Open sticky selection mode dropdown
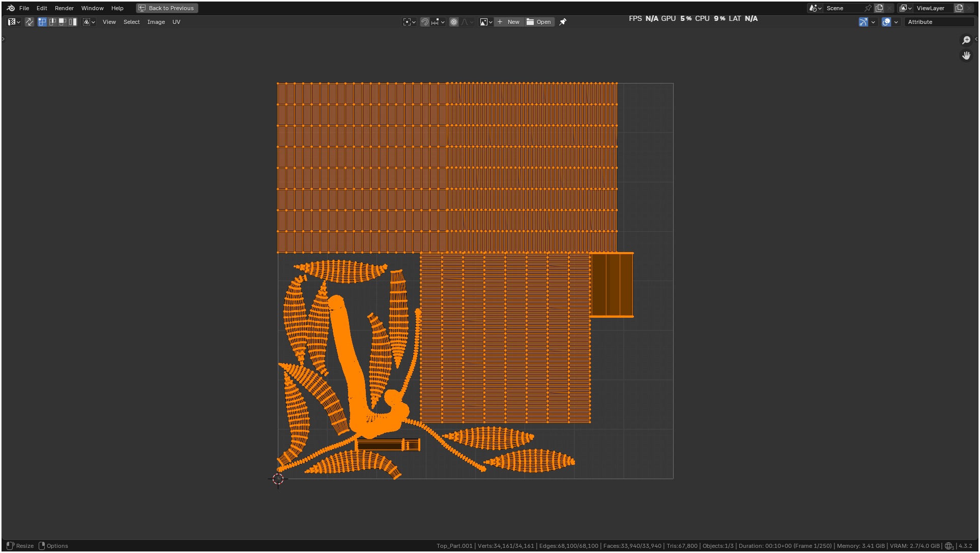Image resolution: width=980 pixels, height=553 pixels. pyautogui.click(x=89, y=22)
